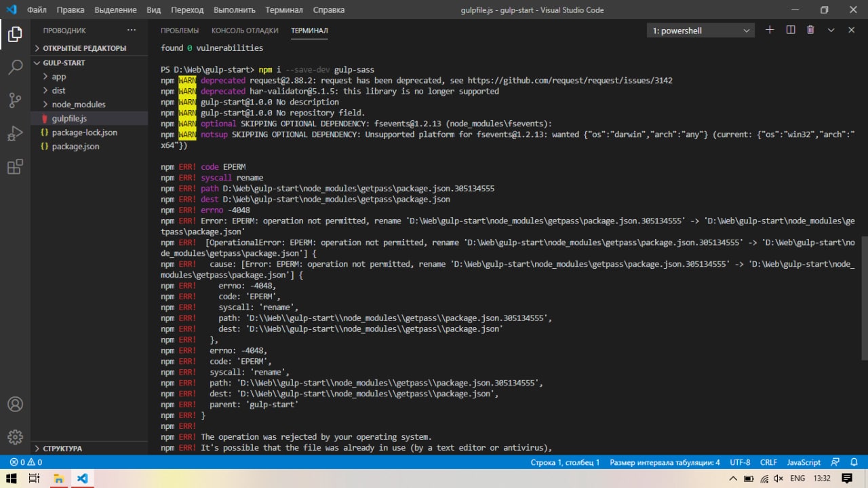
Task: Open the 13:32 clock in taskbar
Action: (x=821, y=478)
